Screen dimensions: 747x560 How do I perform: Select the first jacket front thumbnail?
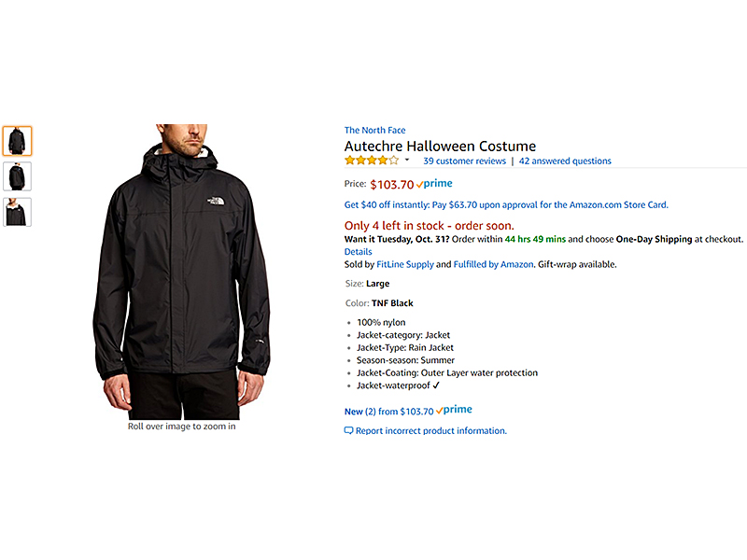(17, 141)
